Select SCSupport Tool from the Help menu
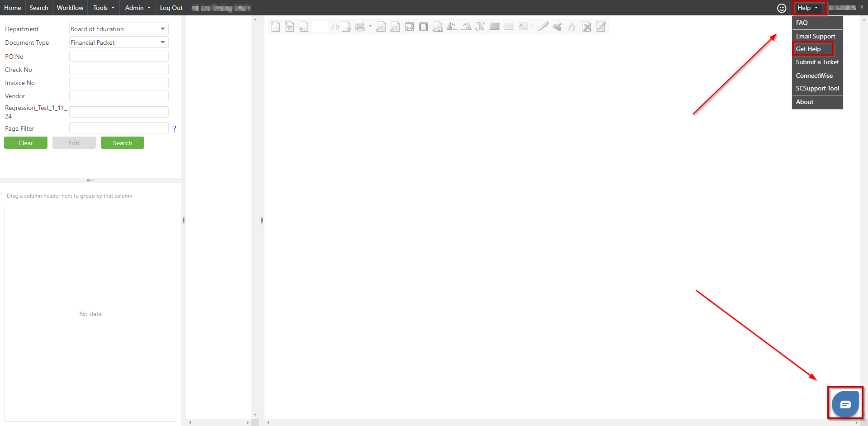Viewport: 868px width, 426px height. tap(817, 88)
